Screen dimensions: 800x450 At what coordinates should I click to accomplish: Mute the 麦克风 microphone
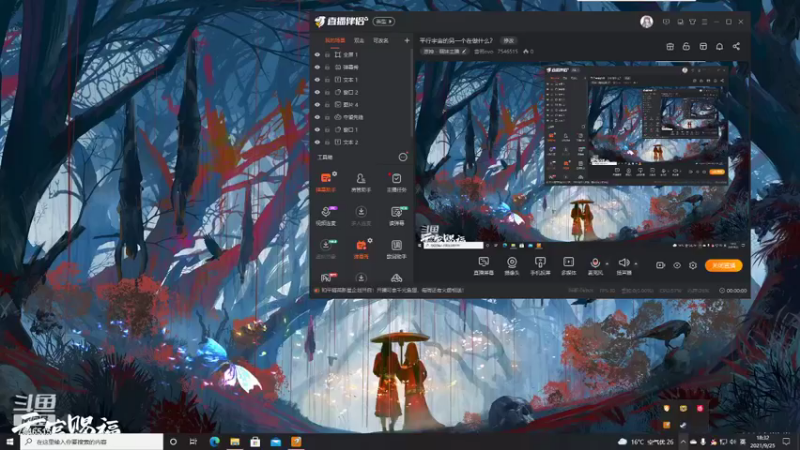pyautogui.click(x=595, y=266)
